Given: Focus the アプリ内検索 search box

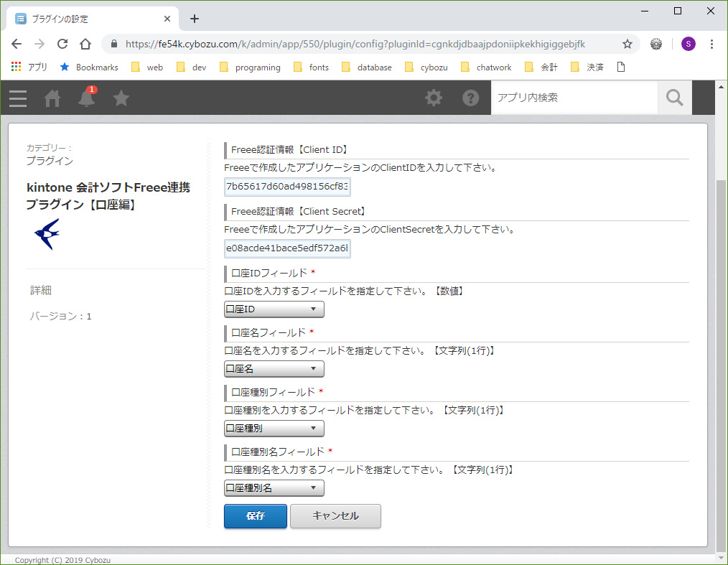Looking at the screenshot, I should click(x=574, y=98).
